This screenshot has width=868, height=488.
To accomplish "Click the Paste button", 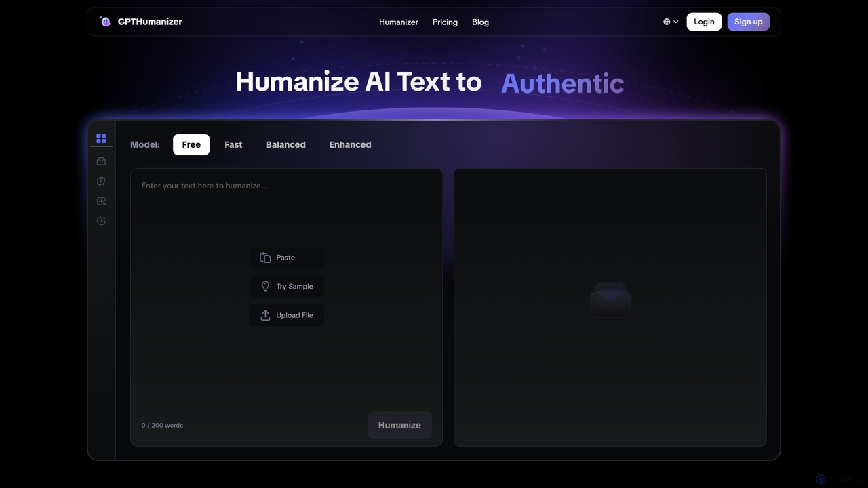I will point(286,258).
